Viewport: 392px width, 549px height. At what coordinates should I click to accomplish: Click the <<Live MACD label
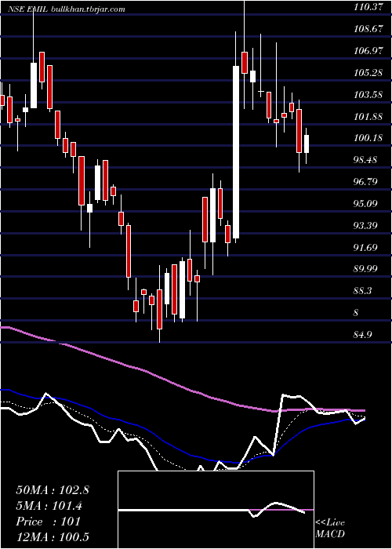tap(330, 529)
